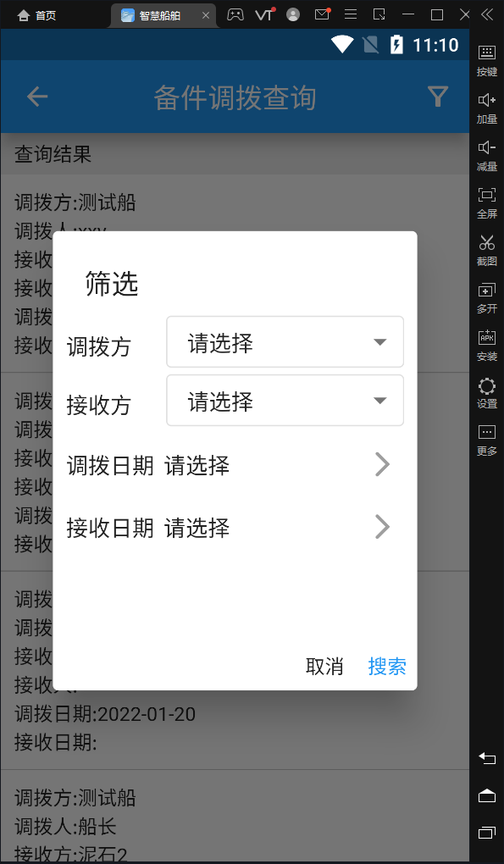
Task: Click the VT icon in title bar
Action: coord(264,15)
